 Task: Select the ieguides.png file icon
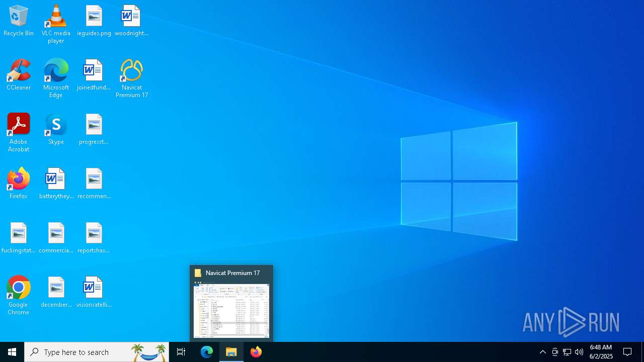coord(94,21)
